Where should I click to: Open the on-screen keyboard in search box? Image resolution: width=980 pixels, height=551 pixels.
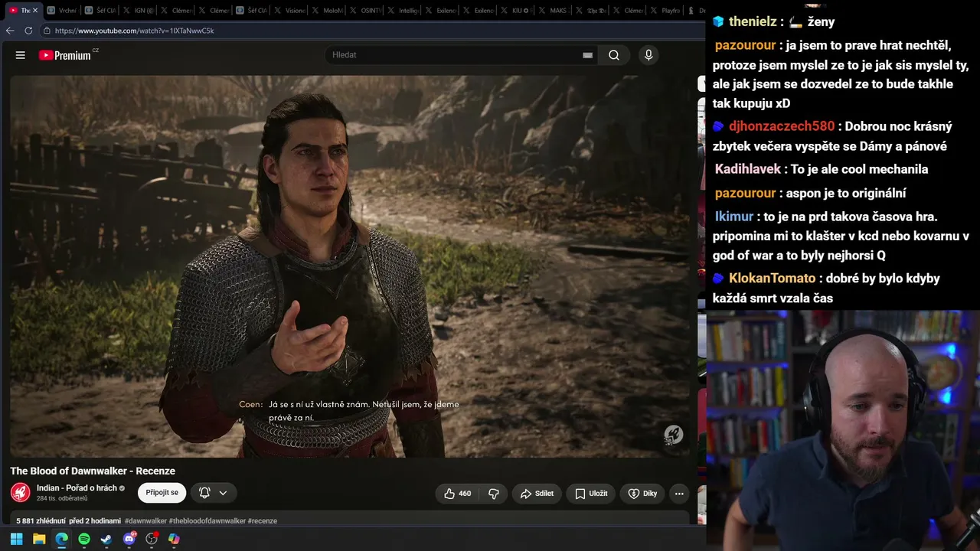[587, 55]
